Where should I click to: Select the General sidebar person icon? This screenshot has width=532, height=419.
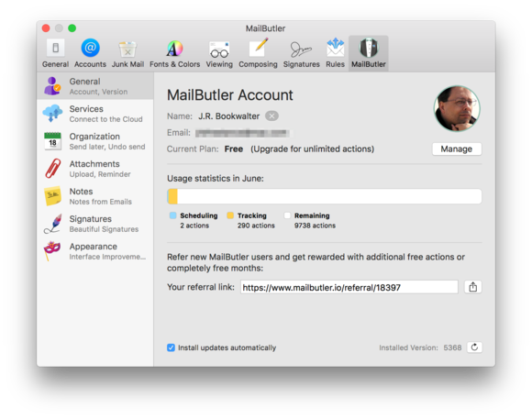tap(52, 86)
